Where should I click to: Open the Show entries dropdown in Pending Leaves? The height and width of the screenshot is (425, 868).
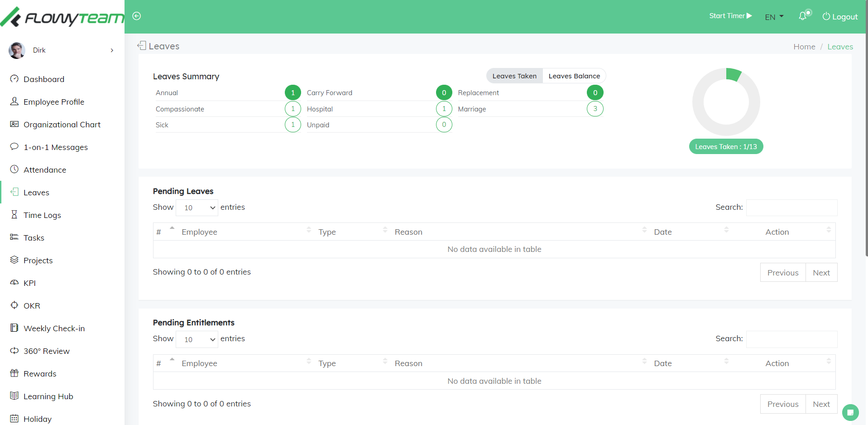(197, 208)
